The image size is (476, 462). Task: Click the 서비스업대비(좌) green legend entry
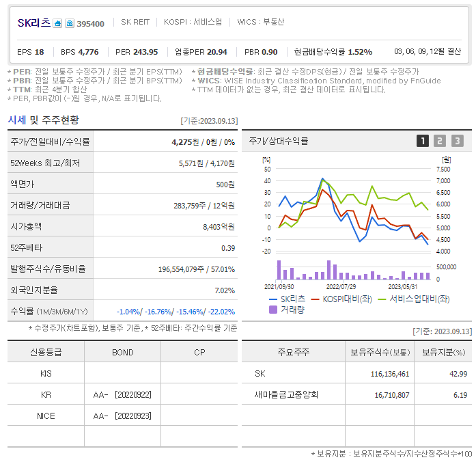[x=414, y=299]
